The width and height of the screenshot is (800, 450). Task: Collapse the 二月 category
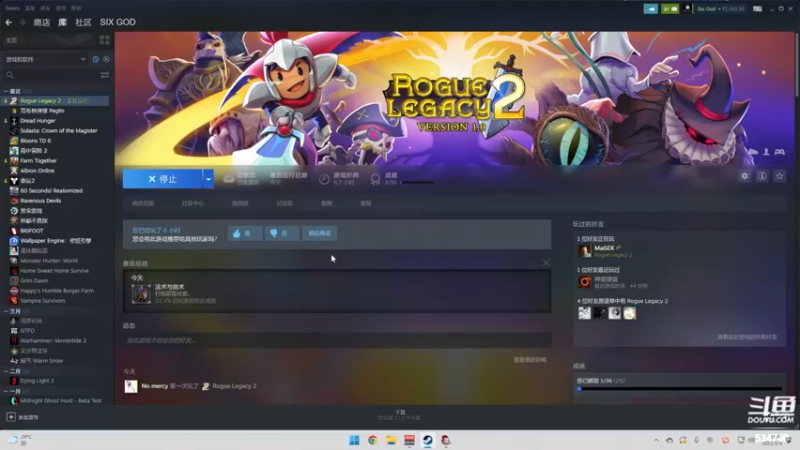point(6,371)
